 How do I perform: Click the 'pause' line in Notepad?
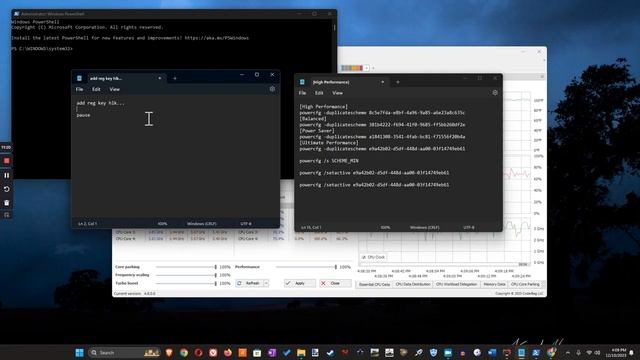pyautogui.click(x=83, y=115)
